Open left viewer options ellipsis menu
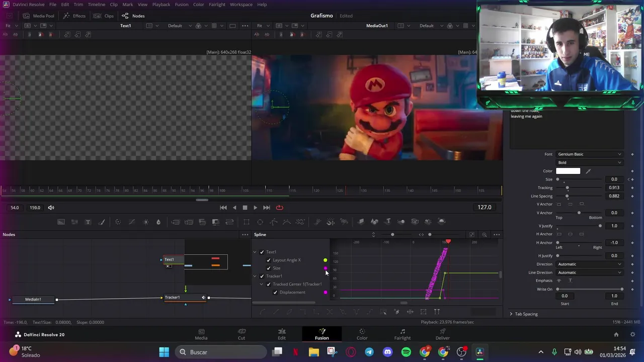Viewport: 644px width, 362px height. [245, 26]
